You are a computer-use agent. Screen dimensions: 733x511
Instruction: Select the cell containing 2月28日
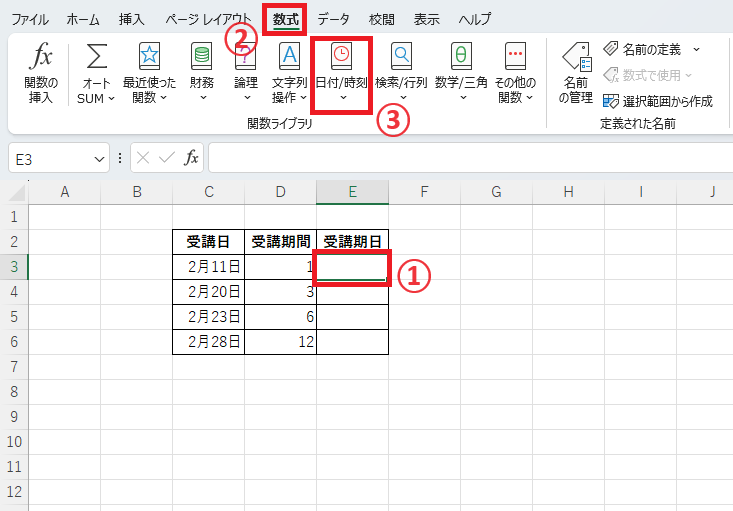click(x=208, y=342)
